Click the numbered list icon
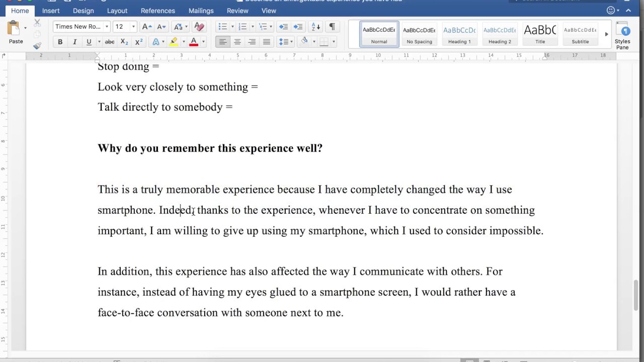 (x=243, y=27)
